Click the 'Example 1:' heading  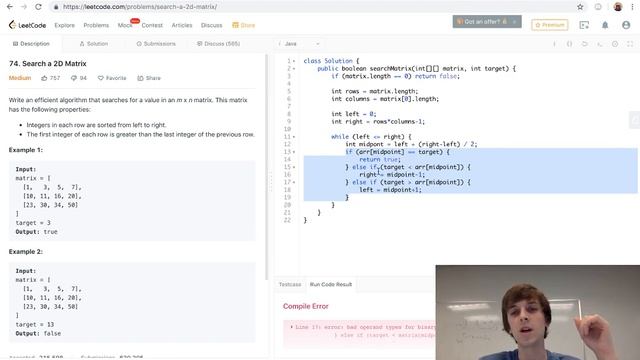pyautogui.click(x=25, y=150)
